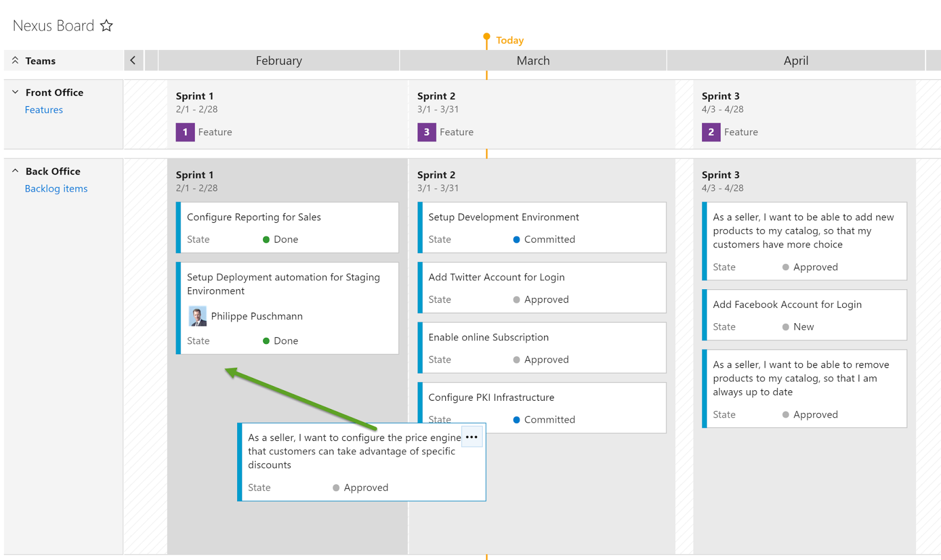Click the left arrow to scroll the timeline

point(134,60)
